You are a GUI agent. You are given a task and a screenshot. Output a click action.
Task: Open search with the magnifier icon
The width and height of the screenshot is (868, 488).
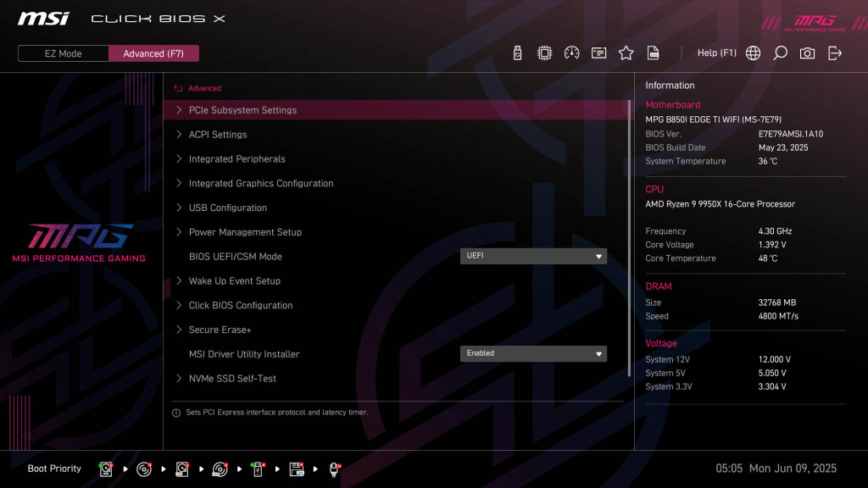click(780, 53)
